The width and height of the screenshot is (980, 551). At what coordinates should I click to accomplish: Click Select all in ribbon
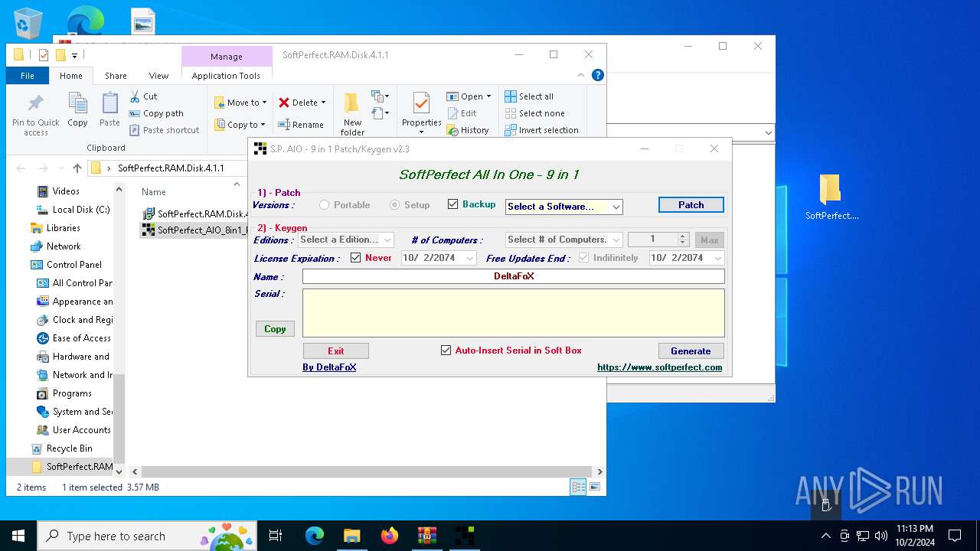529,96
